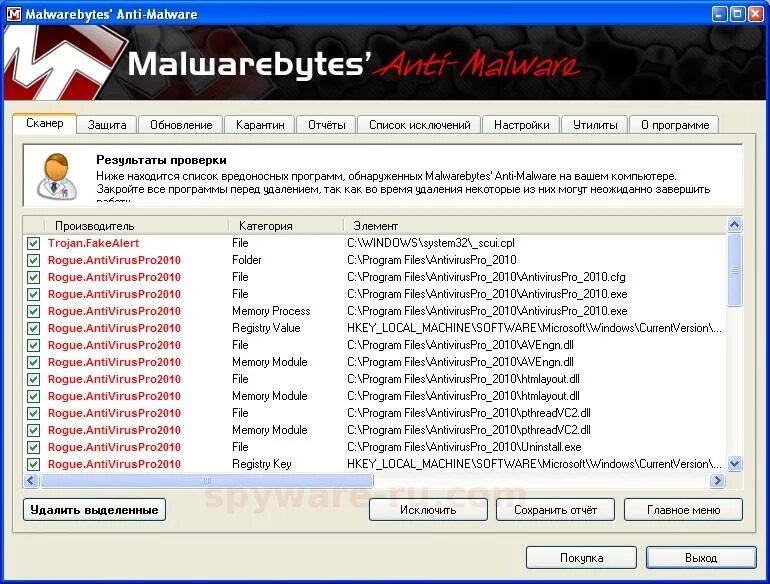This screenshot has width=770, height=584.
Task: Toggle checkbox for the Memory Process row
Action: tap(33, 311)
